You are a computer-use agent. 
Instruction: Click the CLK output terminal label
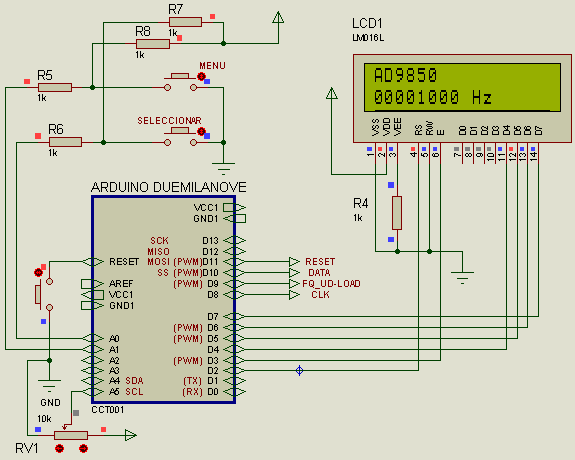pyautogui.click(x=320, y=295)
